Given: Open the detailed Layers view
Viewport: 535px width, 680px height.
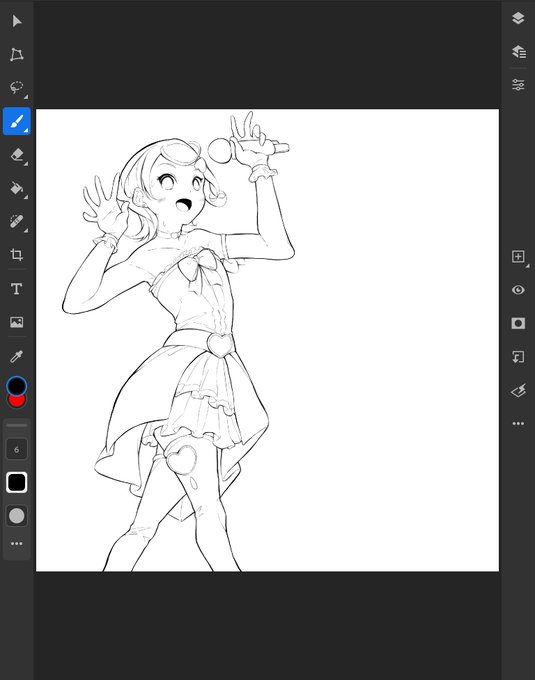Looking at the screenshot, I should click(x=519, y=52).
